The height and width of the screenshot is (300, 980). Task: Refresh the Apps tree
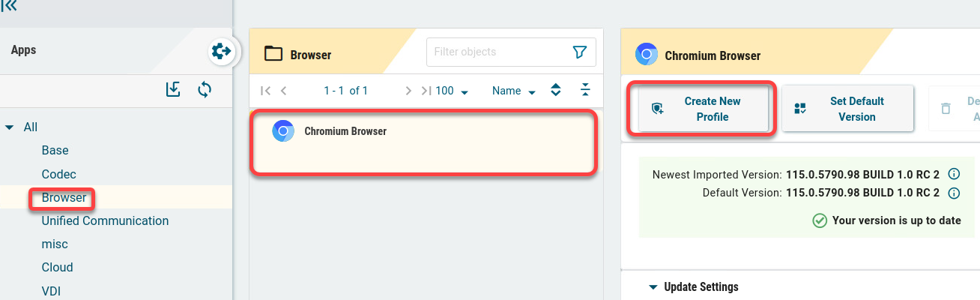tap(205, 90)
